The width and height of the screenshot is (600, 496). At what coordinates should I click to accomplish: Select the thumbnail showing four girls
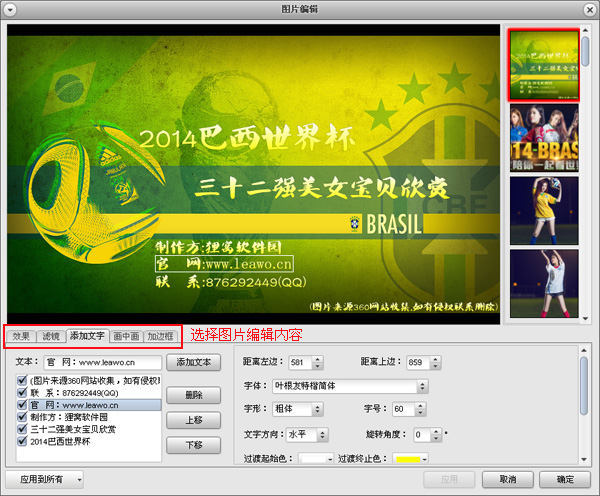click(544, 138)
